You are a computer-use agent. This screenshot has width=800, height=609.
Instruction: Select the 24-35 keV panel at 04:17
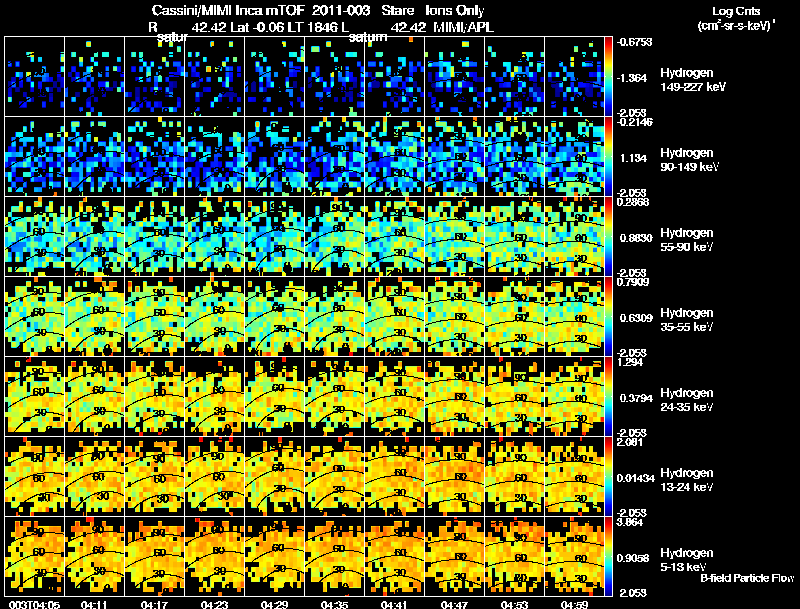(154, 397)
